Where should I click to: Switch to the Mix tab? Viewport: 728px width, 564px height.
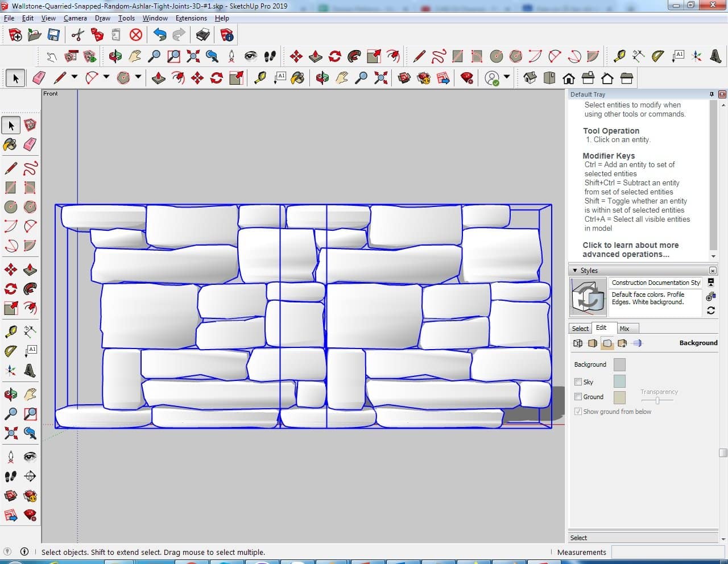[624, 329]
